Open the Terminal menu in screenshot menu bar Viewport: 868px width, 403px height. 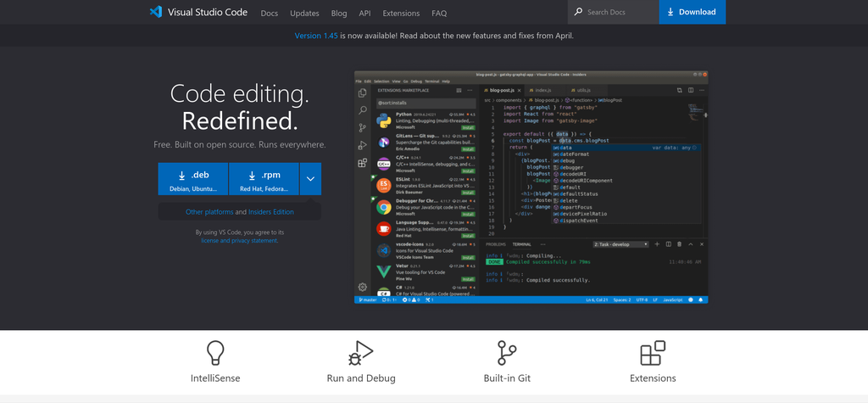(431, 81)
